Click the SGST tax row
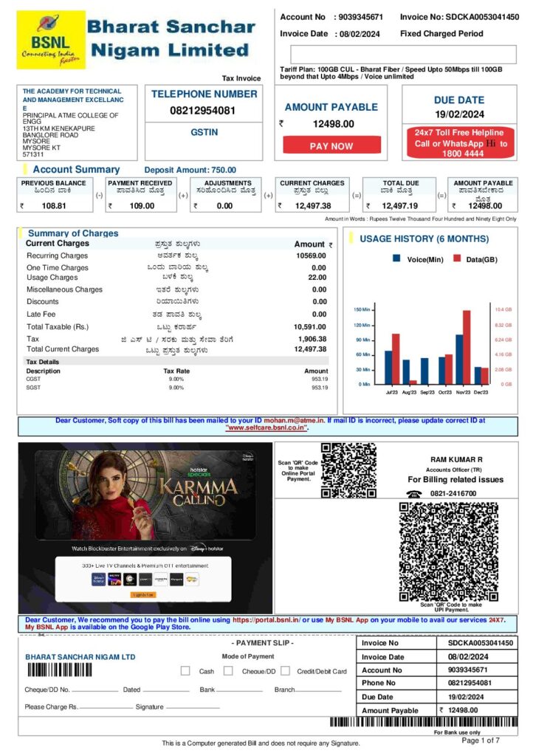The image size is (533, 756). coord(177,387)
